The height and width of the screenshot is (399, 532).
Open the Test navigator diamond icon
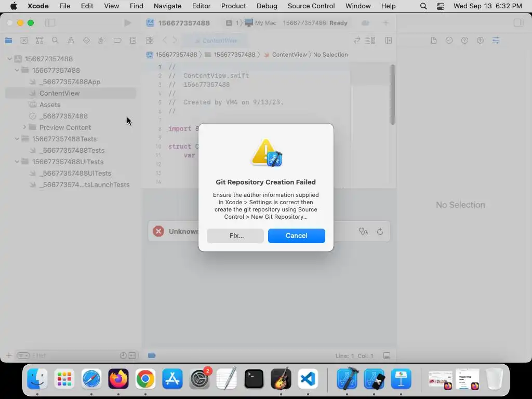[x=87, y=41]
